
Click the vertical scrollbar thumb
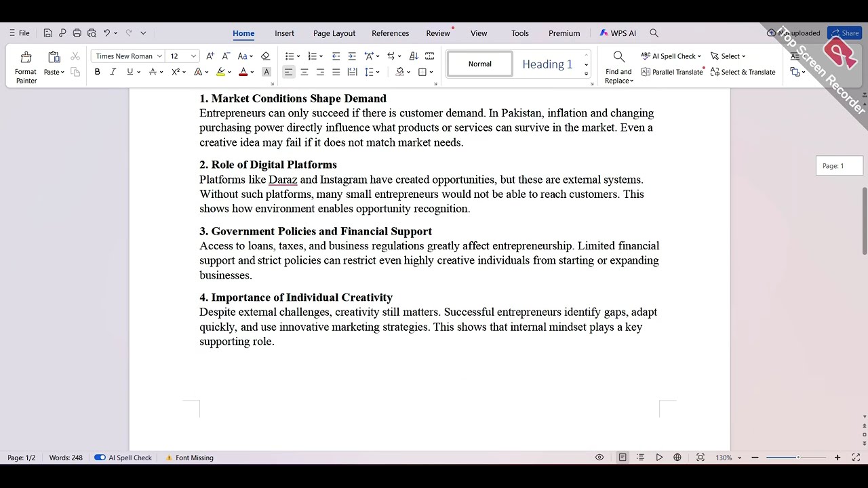(x=865, y=221)
